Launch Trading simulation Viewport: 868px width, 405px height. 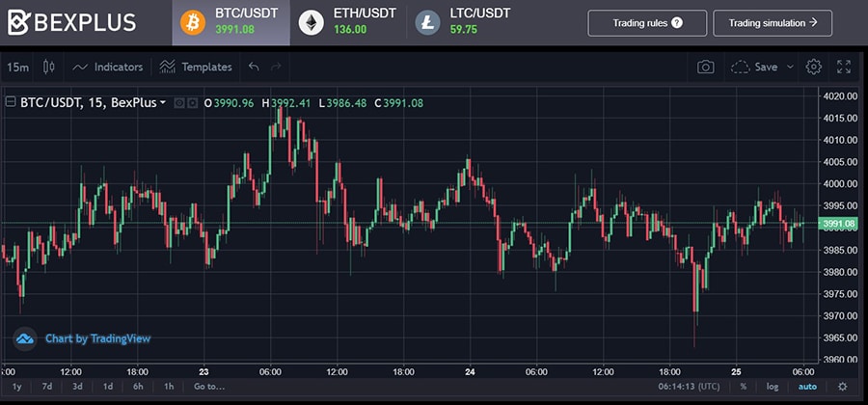773,23
